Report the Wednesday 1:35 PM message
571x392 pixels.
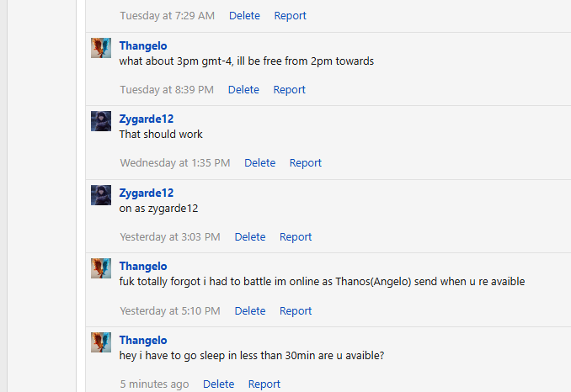click(306, 163)
